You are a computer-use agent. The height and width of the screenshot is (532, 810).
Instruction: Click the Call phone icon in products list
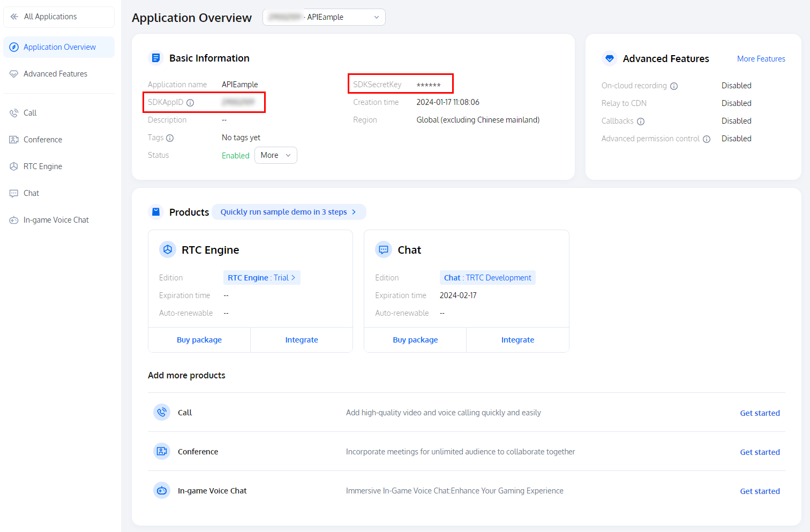click(162, 413)
